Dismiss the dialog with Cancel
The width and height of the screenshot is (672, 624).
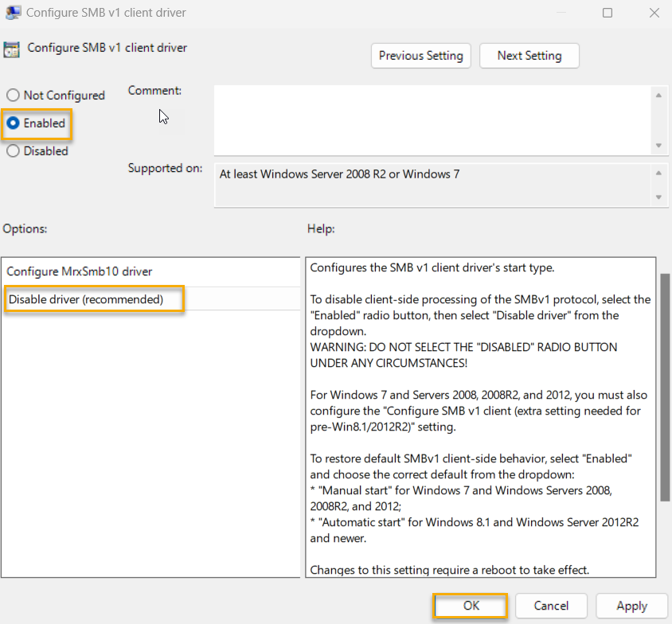pos(551,606)
